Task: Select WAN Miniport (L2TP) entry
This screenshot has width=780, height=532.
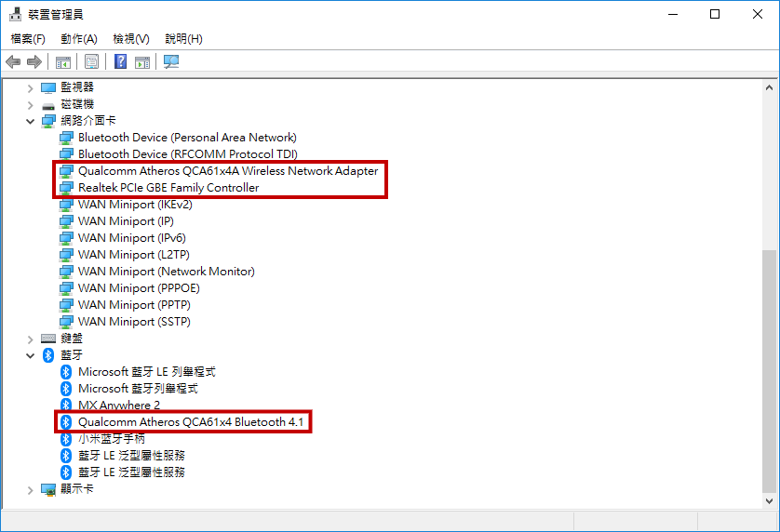Action: tap(134, 255)
